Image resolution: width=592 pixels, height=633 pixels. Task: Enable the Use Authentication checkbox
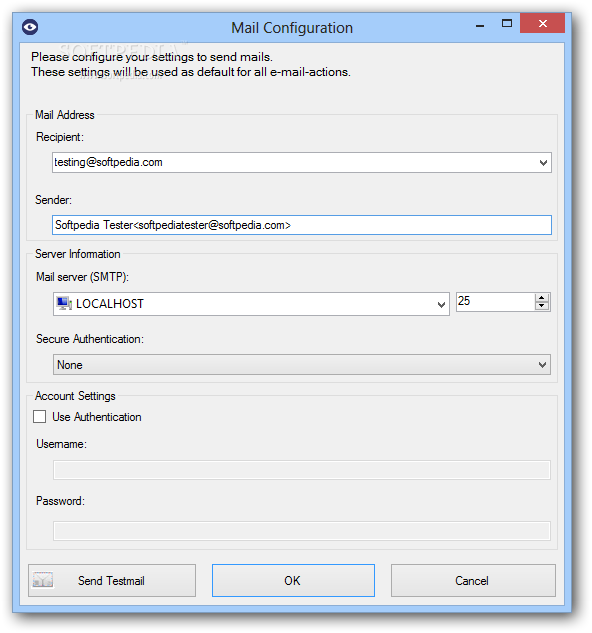[x=40, y=417]
